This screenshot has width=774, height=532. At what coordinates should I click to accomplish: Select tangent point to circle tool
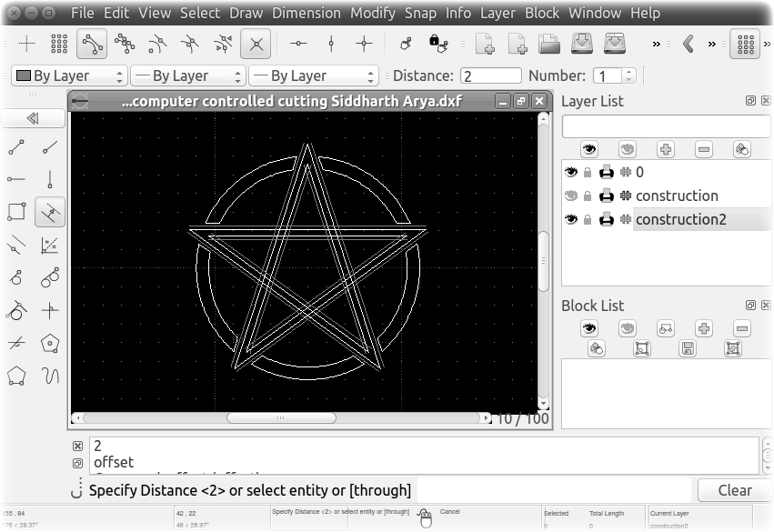point(16,277)
